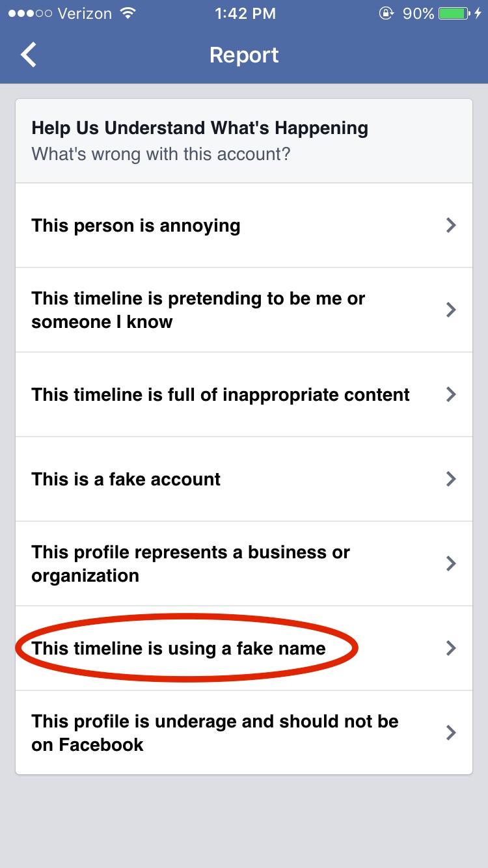Choose 'This is a fake account'
Image resolution: width=488 pixels, height=868 pixels.
tap(126, 480)
